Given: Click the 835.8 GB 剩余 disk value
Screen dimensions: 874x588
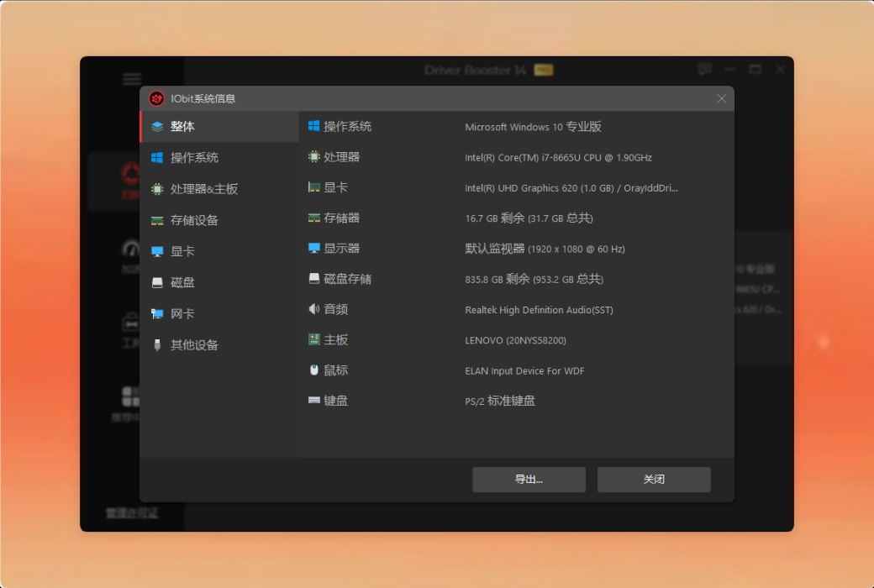Looking at the screenshot, I should tap(534, 279).
